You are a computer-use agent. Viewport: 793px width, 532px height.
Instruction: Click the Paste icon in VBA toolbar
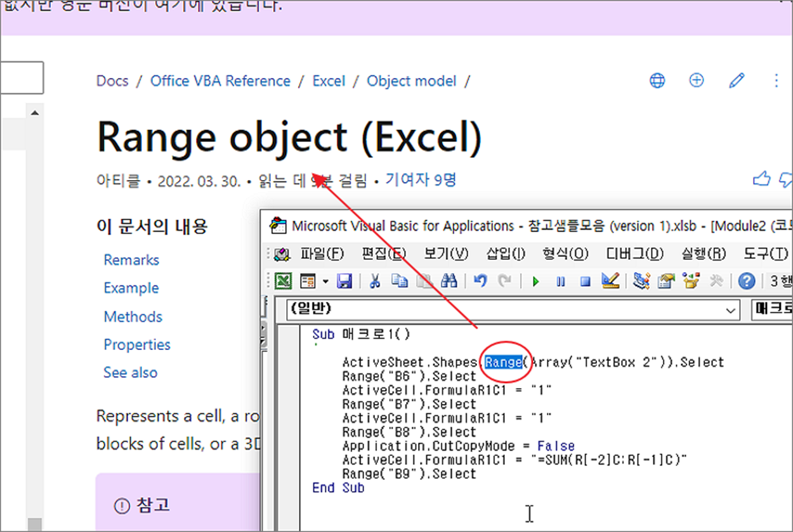pos(424,281)
